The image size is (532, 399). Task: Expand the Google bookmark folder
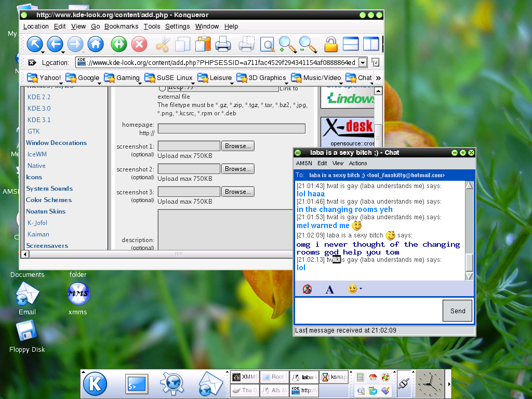click(x=83, y=78)
